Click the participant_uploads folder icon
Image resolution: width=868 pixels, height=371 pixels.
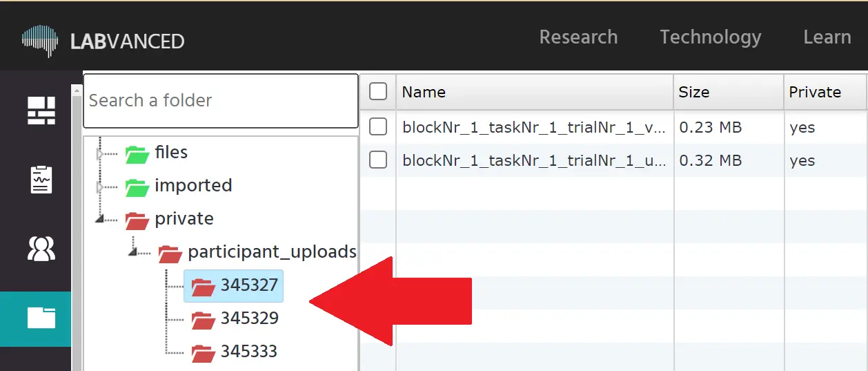click(170, 253)
